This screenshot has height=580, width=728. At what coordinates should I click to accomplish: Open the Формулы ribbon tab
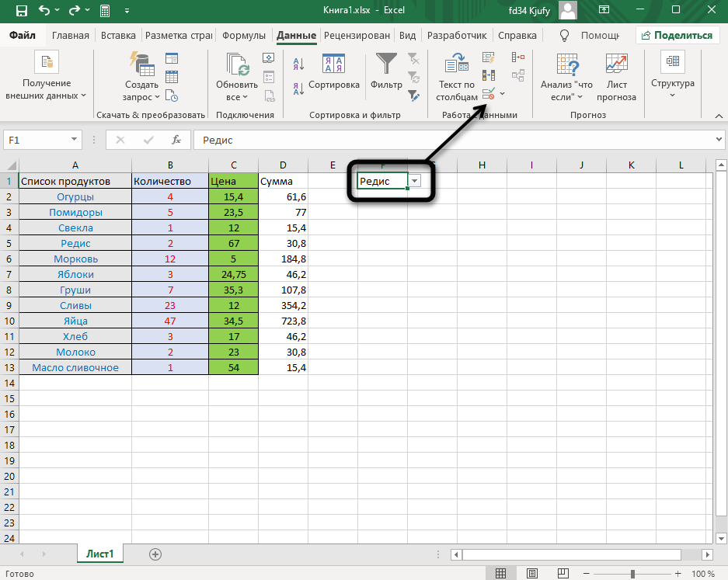244,36
